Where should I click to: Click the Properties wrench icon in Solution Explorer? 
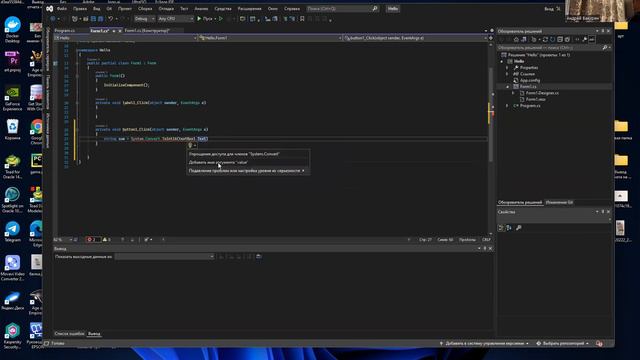[x=584, y=40]
